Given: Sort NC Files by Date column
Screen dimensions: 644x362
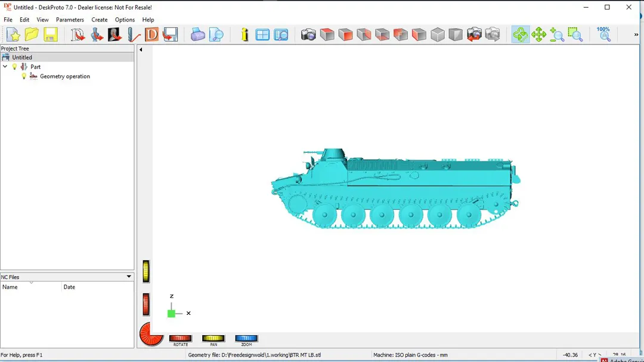Looking at the screenshot, I should coord(98,287).
